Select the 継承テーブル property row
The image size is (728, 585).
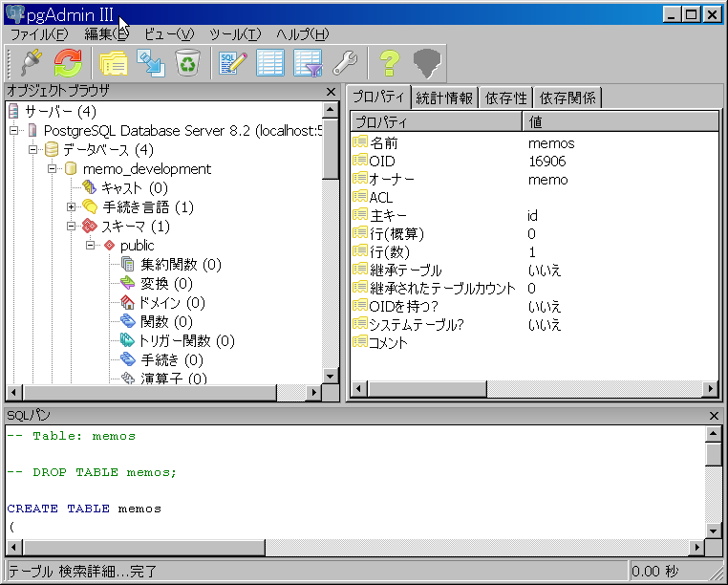click(534, 270)
